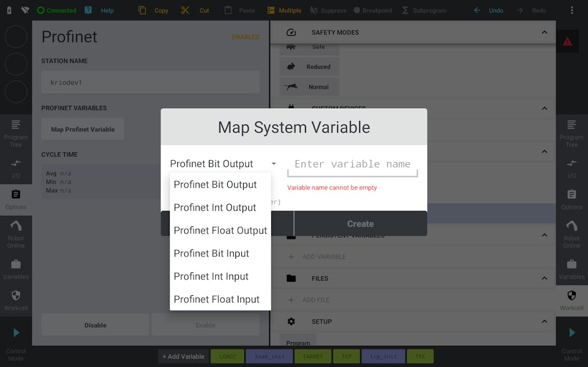
Task: Select the TCP variable chip
Action: (x=347, y=356)
